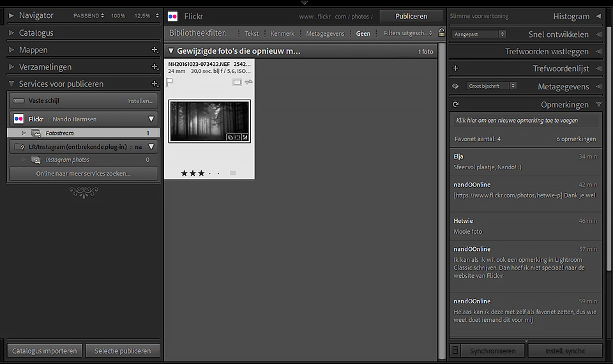Expand the Histogram panel
This screenshot has width=613, height=364.
click(598, 16)
